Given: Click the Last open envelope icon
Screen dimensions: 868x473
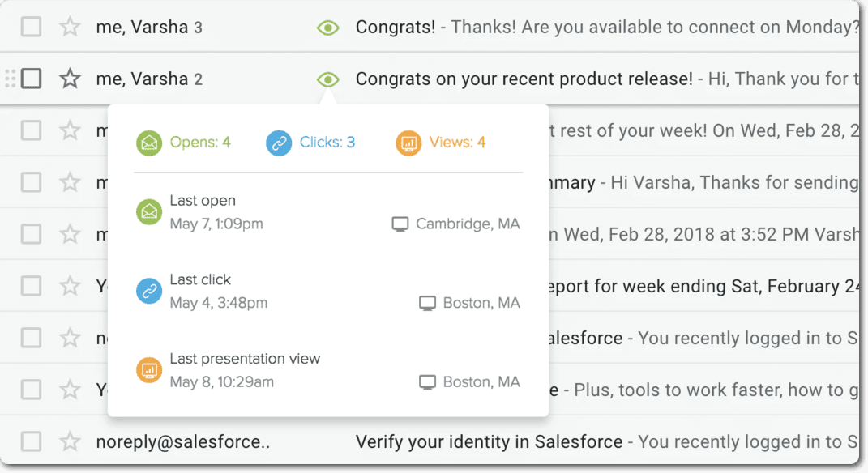Looking at the screenshot, I should point(149,212).
